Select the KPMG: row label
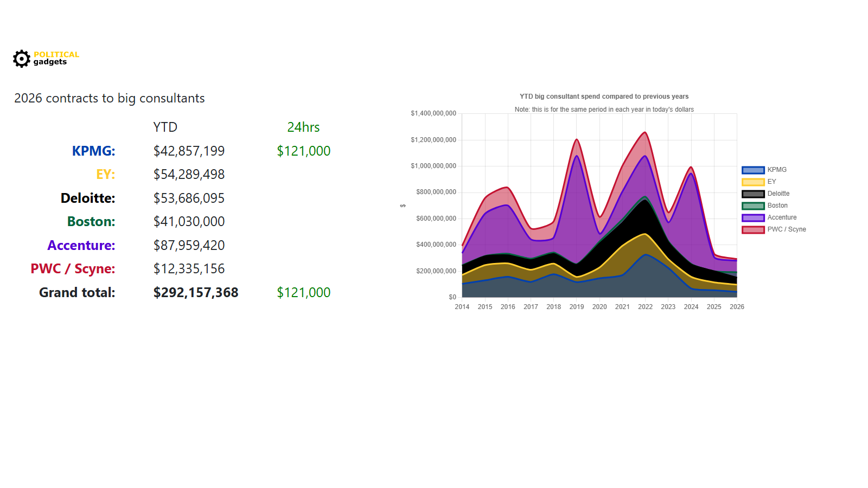 click(93, 151)
